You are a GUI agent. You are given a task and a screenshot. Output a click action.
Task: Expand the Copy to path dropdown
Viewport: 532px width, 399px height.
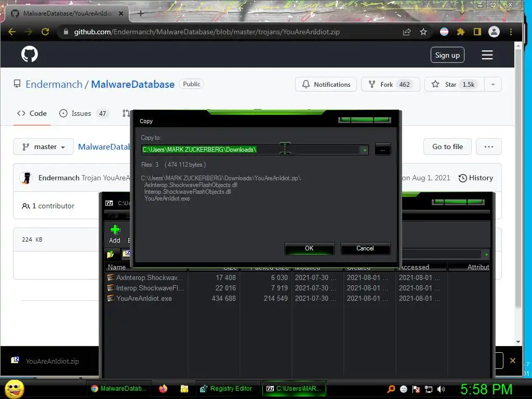click(365, 150)
